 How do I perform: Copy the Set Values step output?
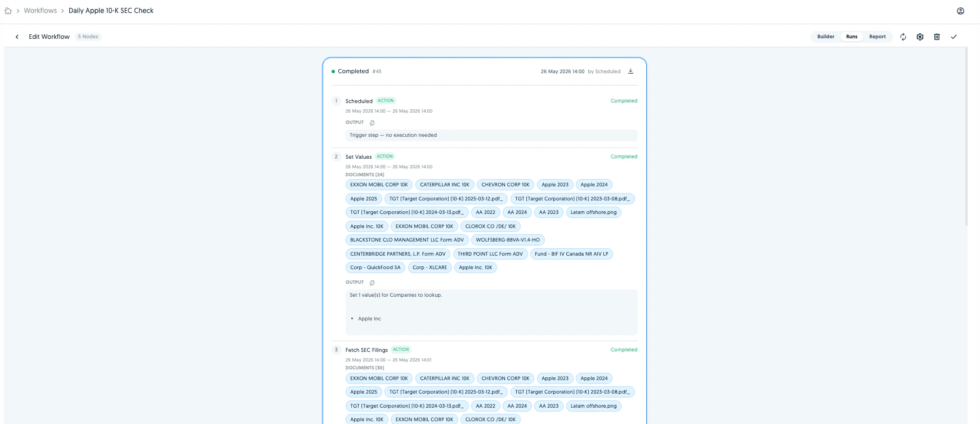(x=372, y=283)
